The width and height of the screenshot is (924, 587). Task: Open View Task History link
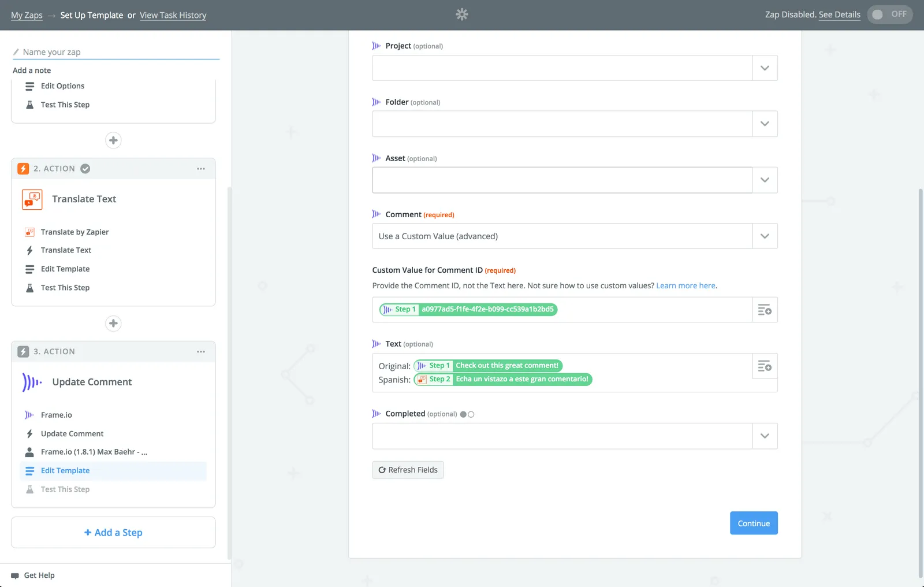[x=173, y=15]
